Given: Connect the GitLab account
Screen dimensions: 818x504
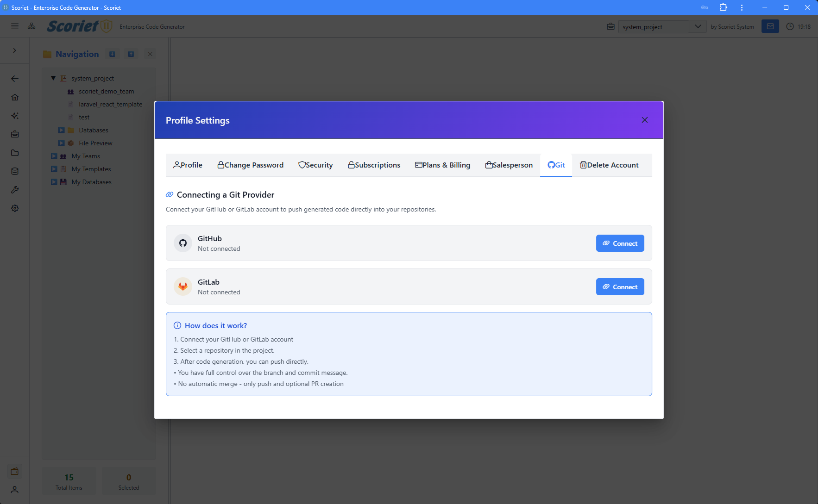Looking at the screenshot, I should (620, 287).
